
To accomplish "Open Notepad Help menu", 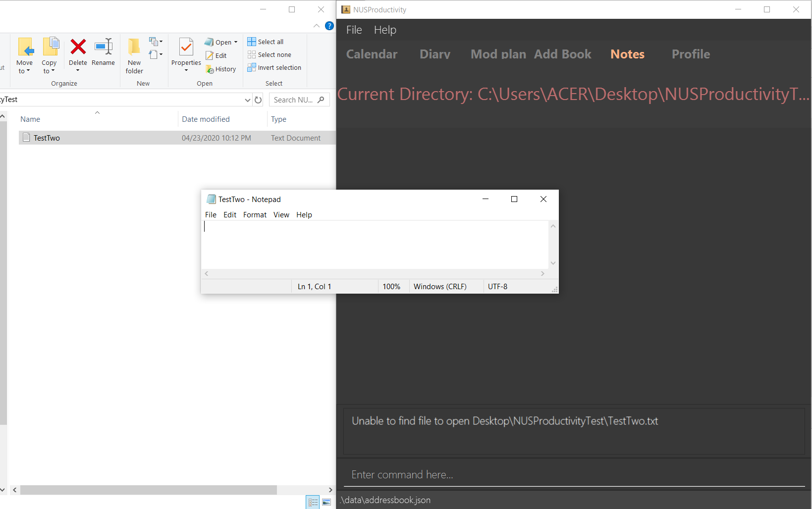I will pos(304,215).
